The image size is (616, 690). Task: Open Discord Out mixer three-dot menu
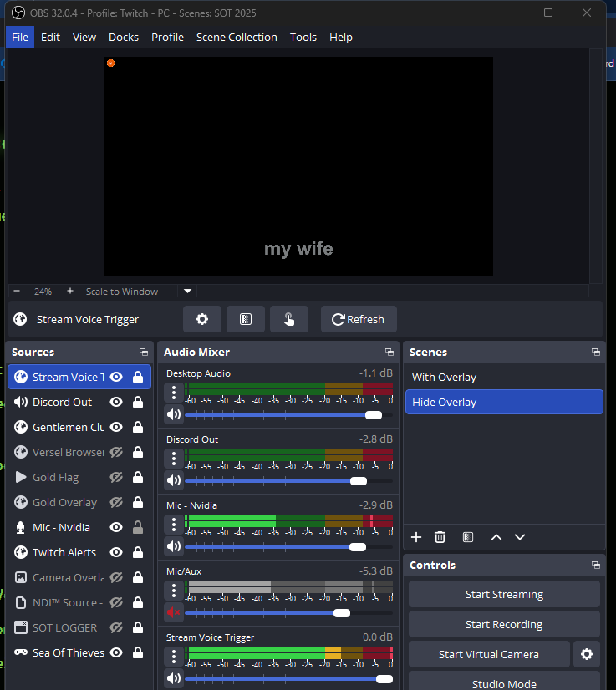click(174, 459)
